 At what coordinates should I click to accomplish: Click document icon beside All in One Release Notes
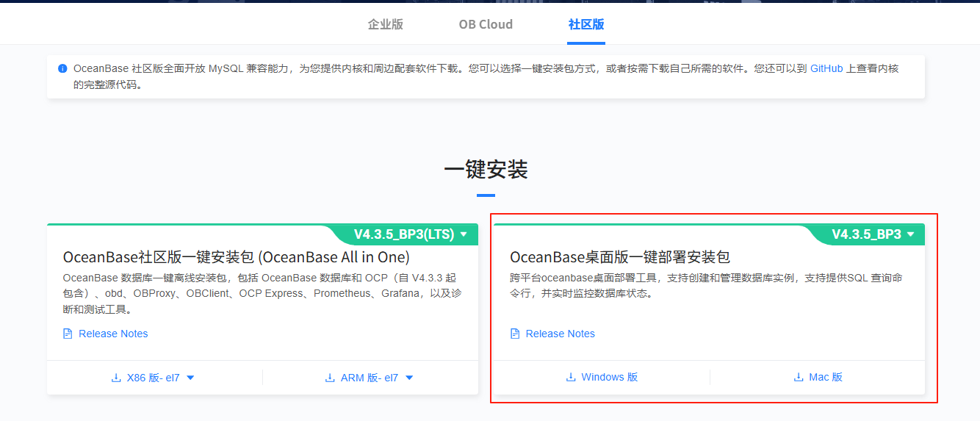[68, 334]
